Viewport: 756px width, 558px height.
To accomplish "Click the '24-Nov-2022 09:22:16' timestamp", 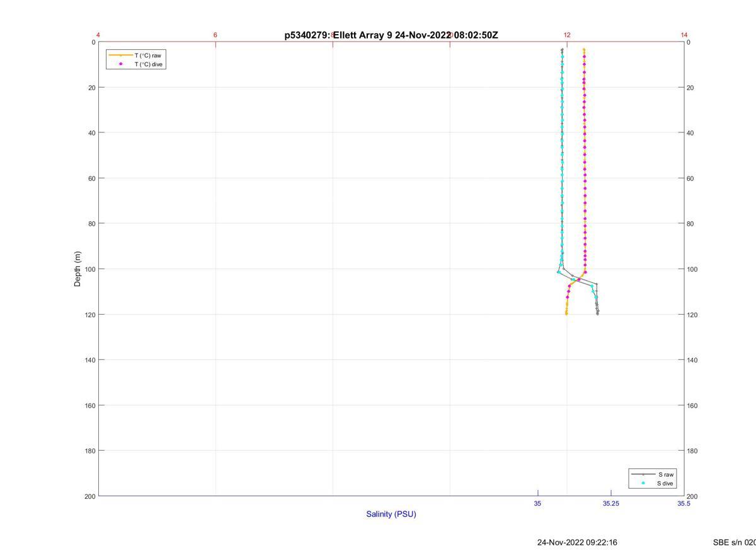I will (577, 542).
